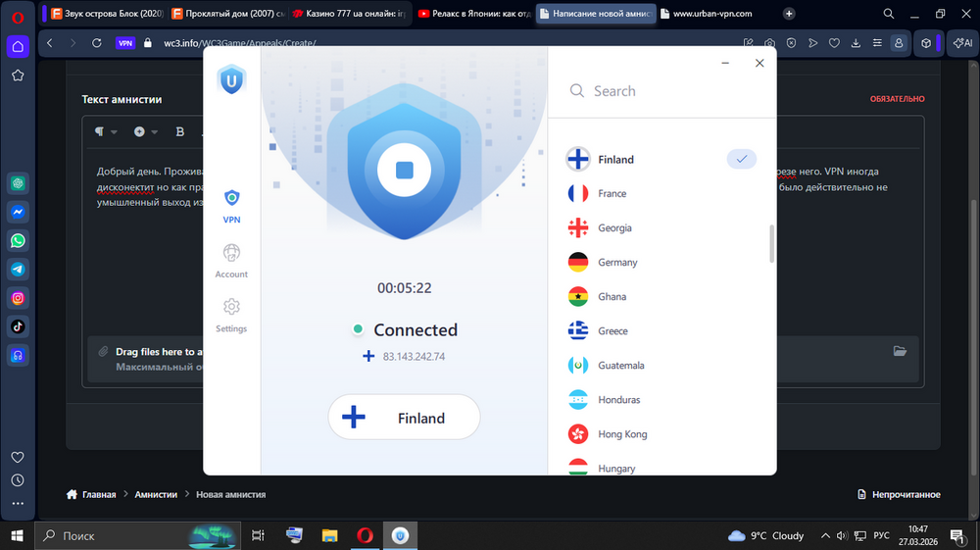Click the Главная breadcrumb link

pos(99,494)
